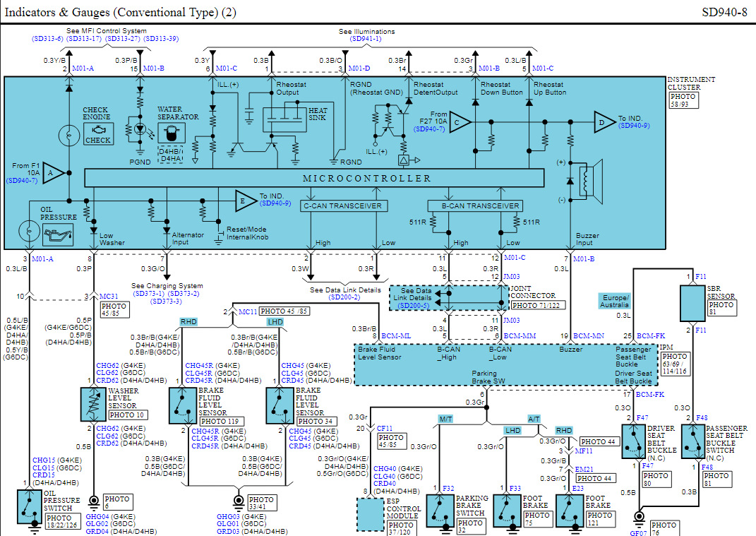
Task: Open the SD313-17 link
Action: point(84,39)
